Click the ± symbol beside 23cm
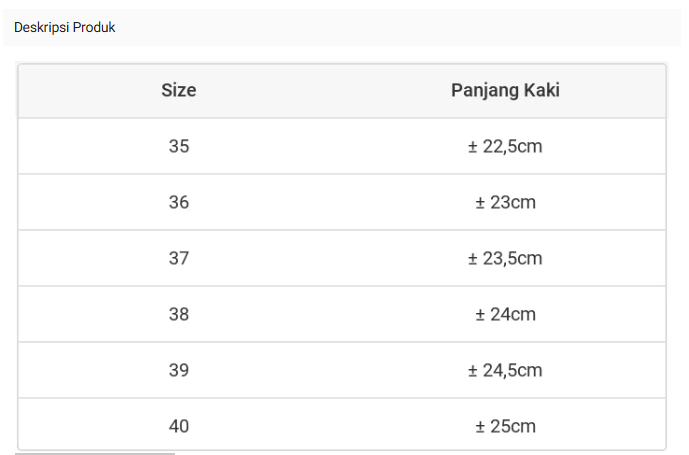 coord(480,203)
